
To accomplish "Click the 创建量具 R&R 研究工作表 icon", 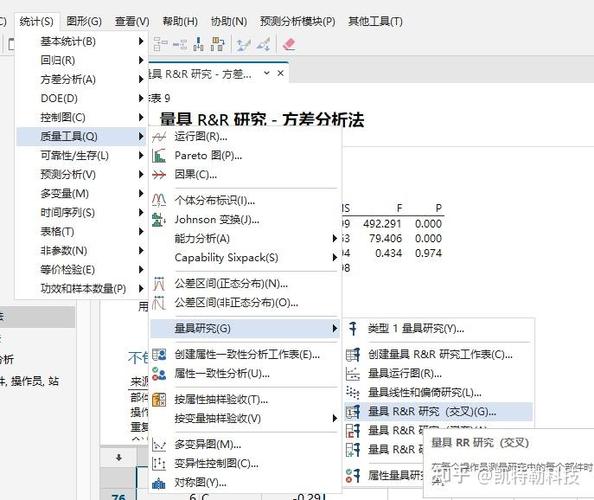I will [353, 355].
